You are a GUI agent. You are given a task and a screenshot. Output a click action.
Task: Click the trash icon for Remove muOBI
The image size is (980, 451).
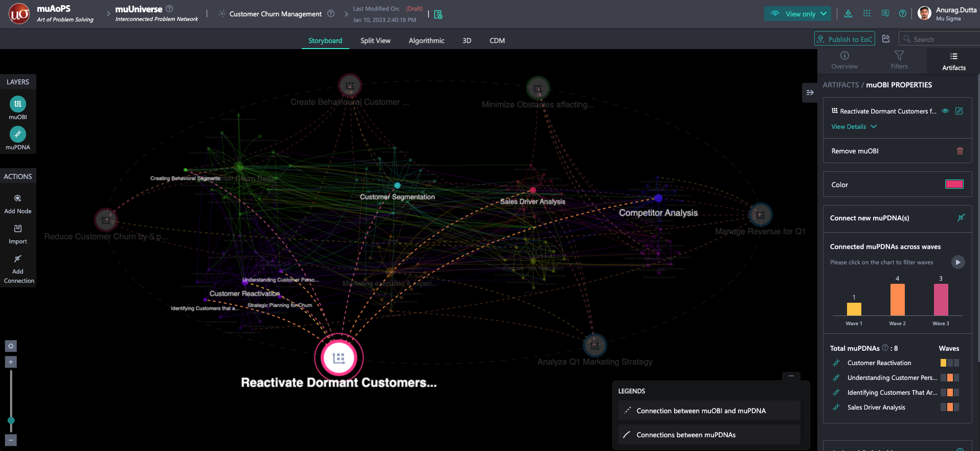960,151
